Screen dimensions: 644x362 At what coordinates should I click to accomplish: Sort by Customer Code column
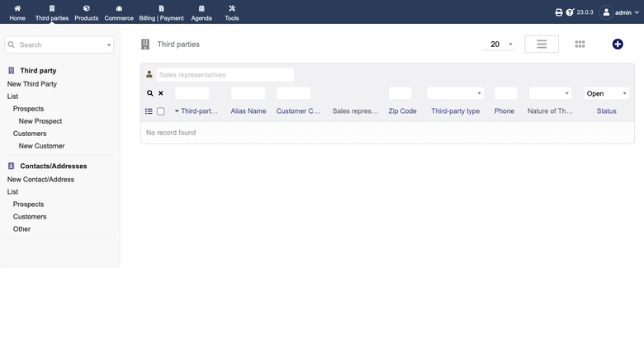[x=298, y=111]
